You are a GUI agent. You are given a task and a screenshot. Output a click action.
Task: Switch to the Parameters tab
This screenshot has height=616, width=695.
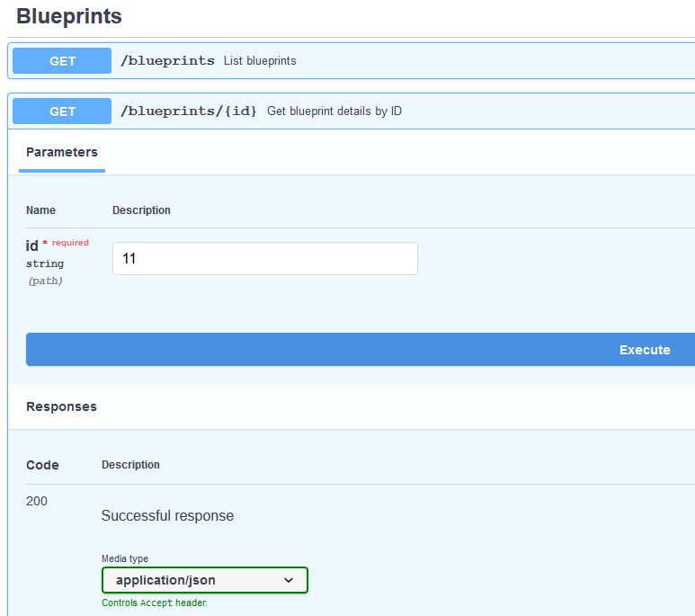point(62,153)
